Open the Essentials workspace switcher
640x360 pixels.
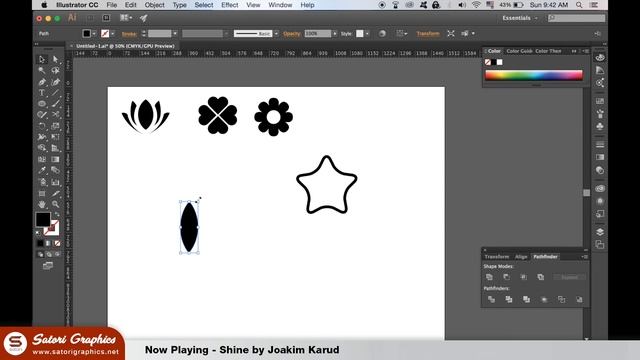(x=519, y=18)
